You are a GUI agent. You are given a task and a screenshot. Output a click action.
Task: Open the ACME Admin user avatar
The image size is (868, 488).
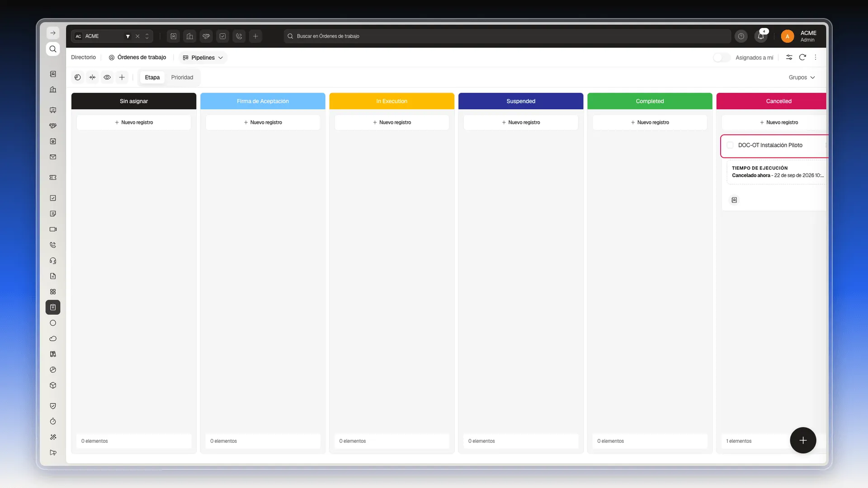pos(788,36)
